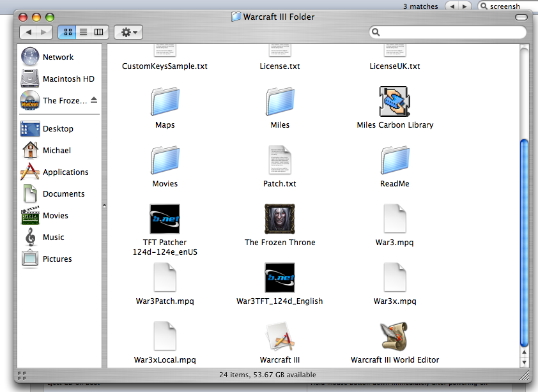
Task: Select the Warcraft III application icon
Action: pos(280,336)
